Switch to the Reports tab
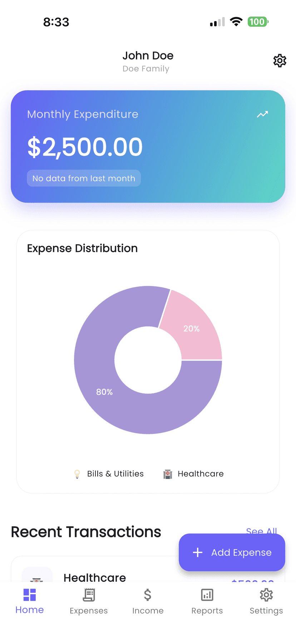This screenshot has width=296, height=644. pos(207,601)
